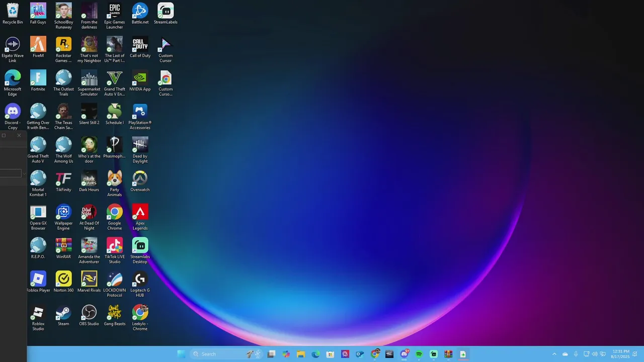Select the TikFinity desktop icon

point(63,181)
